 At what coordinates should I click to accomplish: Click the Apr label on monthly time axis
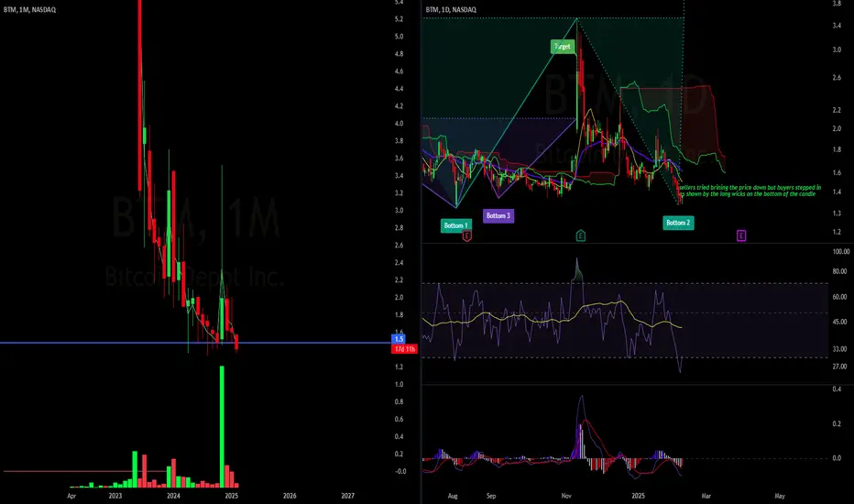pyautogui.click(x=71, y=496)
